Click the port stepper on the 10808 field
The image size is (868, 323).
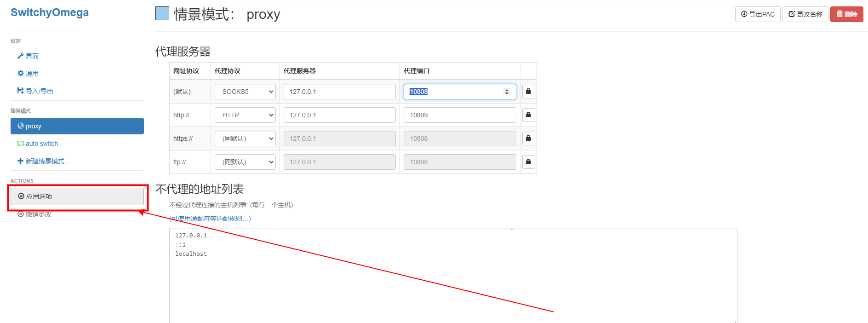[507, 92]
